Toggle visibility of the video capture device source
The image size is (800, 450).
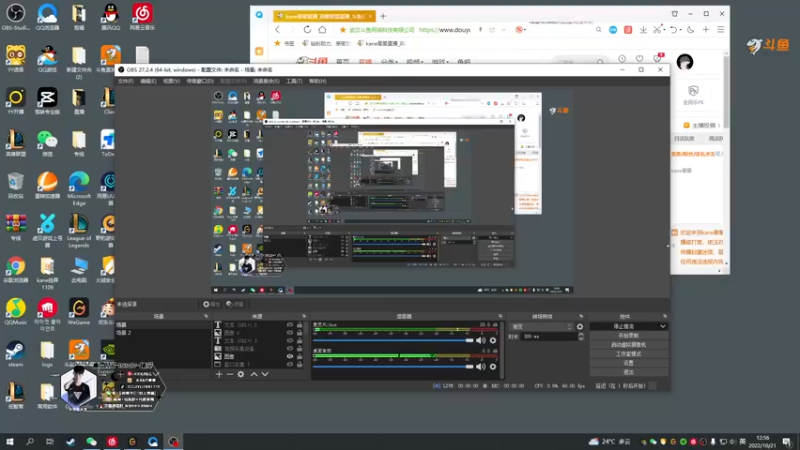tap(290, 348)
